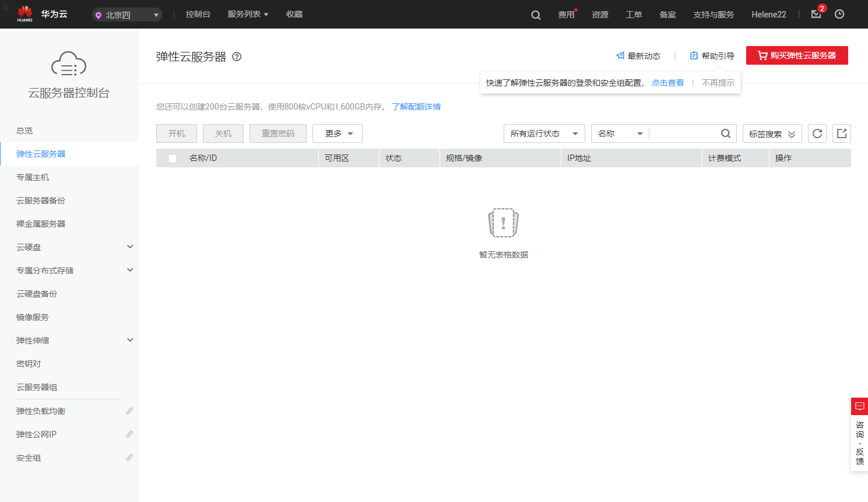Click the IP地址 column header
Image resolution: width=868 pixels, height=502 pixels.
[579, 158]
